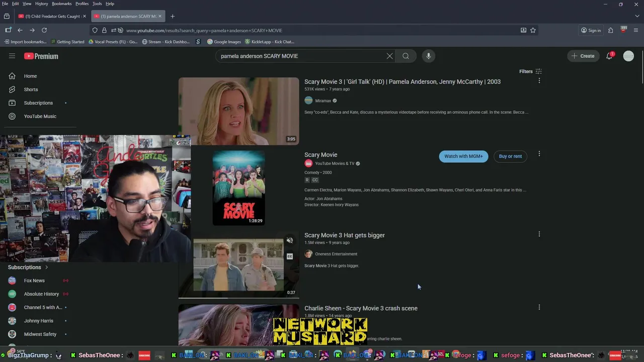
Task: Open Midwest Safety subscription channel
Action: pyautogui.click(x=40, y=334)
